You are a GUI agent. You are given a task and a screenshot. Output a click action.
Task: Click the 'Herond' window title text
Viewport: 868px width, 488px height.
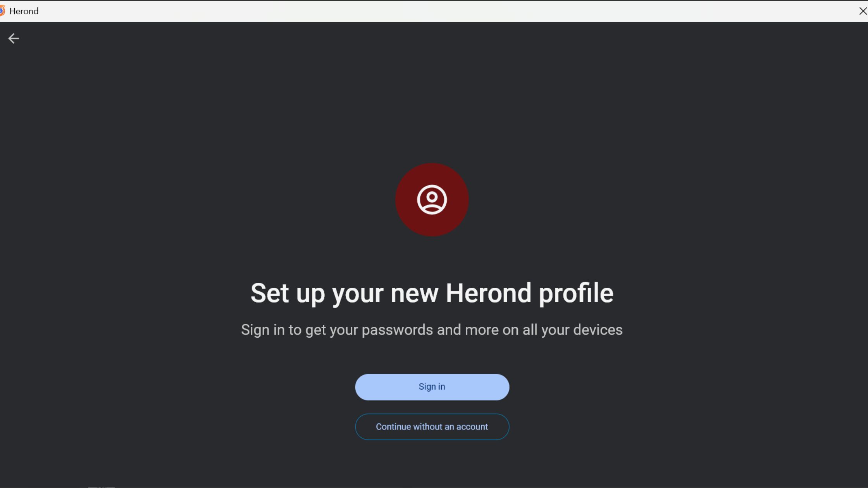[x=24, y=11]
